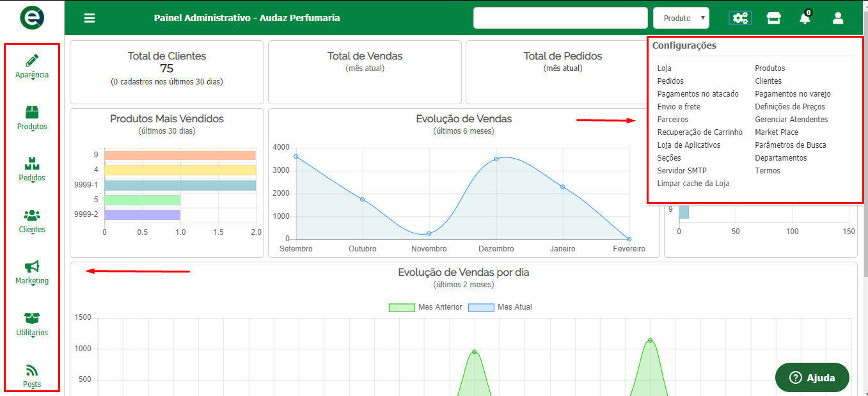This screenshot has height=396, width=868.
Task: Click 'Painel Administrativo - Audaz Perfumaria' title
Action: click(x=247, y=18)
